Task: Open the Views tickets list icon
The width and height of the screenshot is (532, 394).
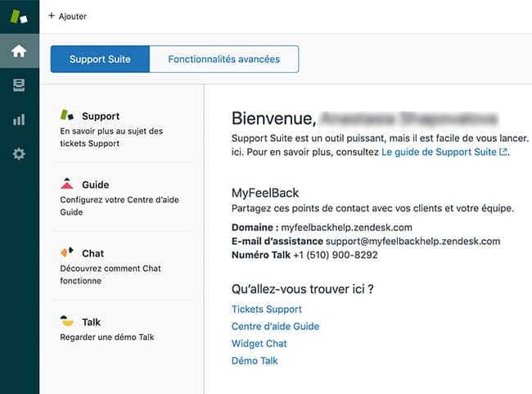Action: 19,85
